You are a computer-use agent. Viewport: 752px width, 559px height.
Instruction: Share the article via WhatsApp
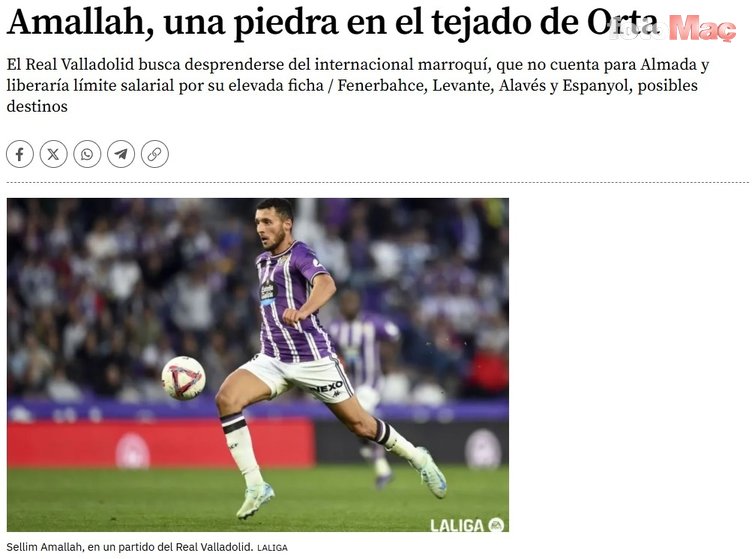click(87, 154)
